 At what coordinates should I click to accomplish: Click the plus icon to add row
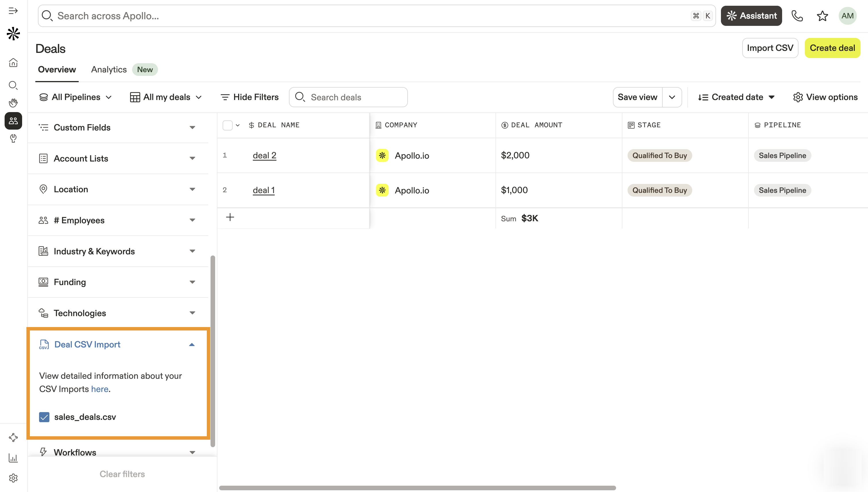(230, 217)
